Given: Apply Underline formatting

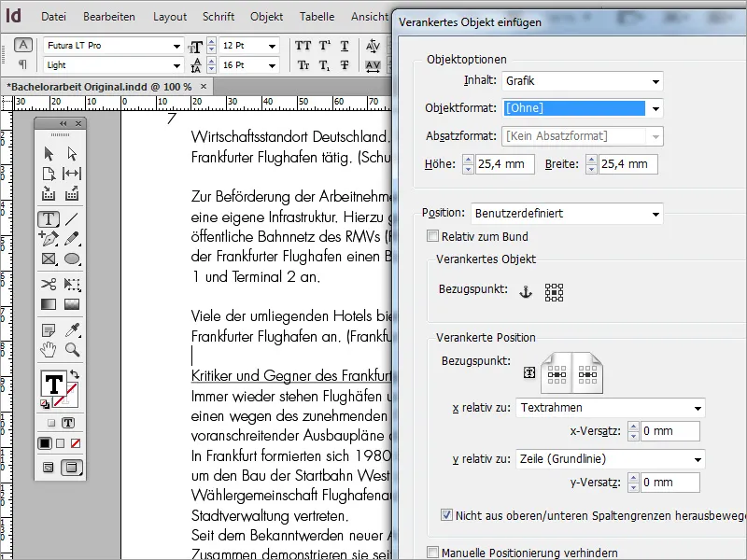Looking at the screenshot, I should point(345,46).
